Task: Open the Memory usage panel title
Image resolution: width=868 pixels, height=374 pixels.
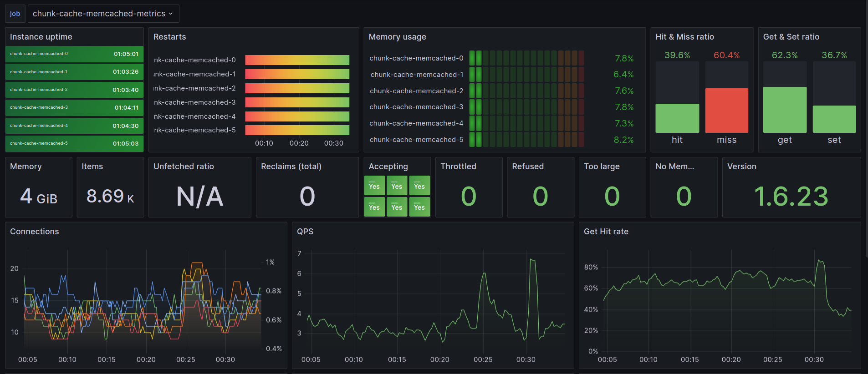Action: tap(397, 37)
